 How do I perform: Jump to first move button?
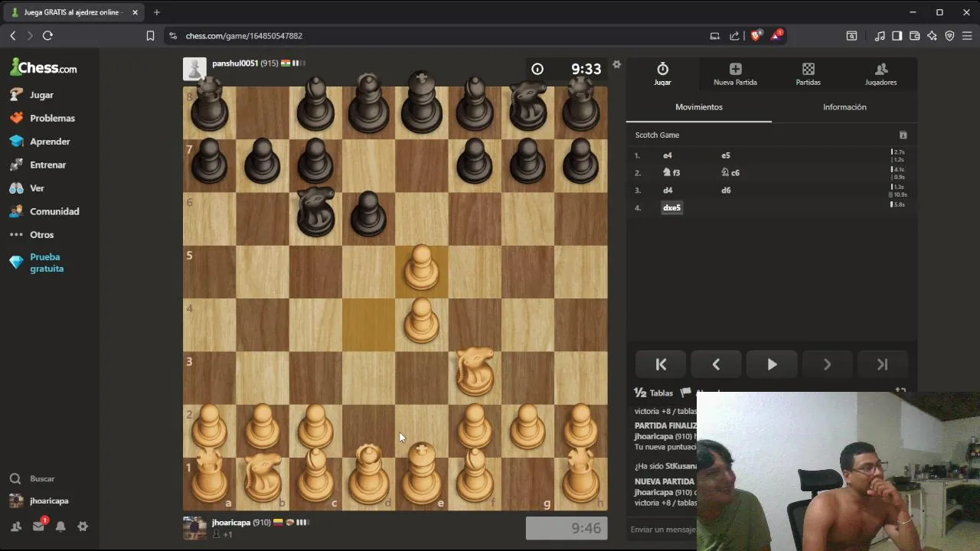coord(661,365)
